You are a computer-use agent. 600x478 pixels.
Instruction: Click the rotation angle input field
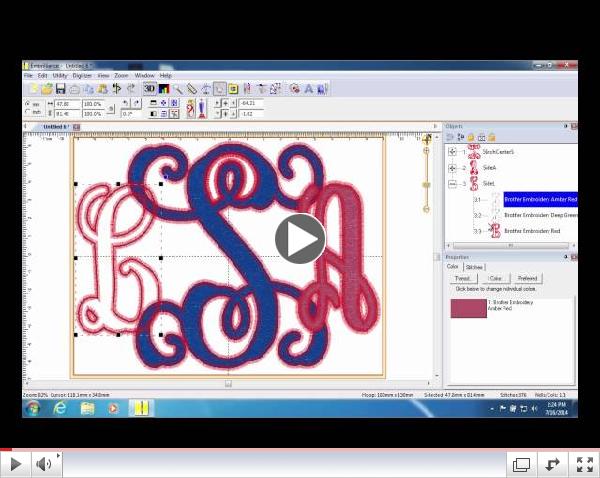131,114
